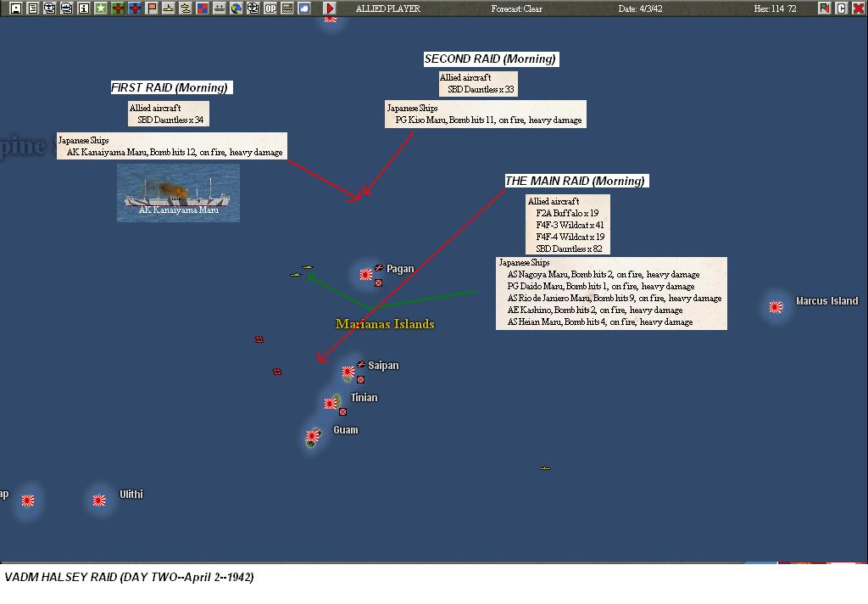
Task: Click the 'Ulithi' map label
Action: (x=131, y=494)
